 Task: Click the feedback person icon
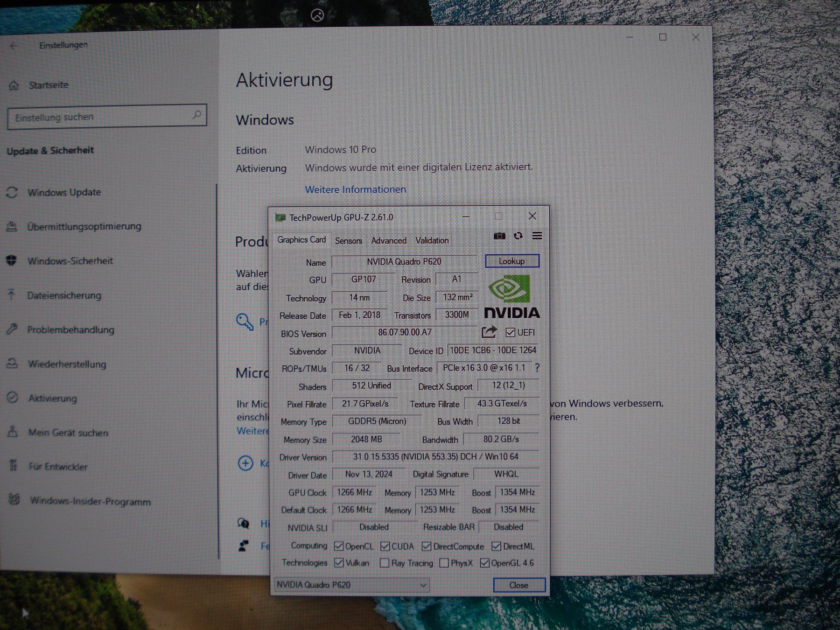(x=243, y=546)
